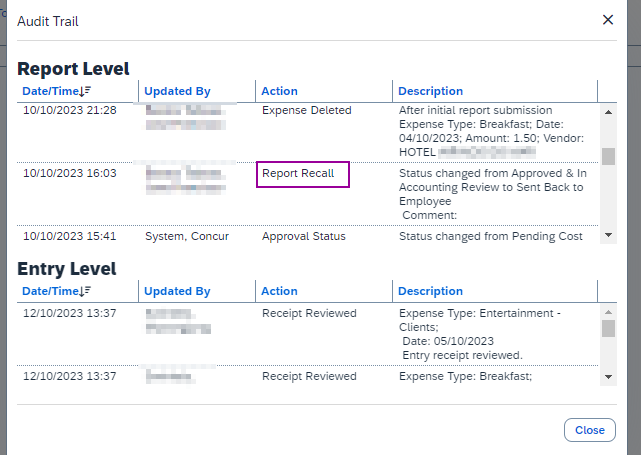
Task: Click 'Entry receipt reviewed.' text
Action: [462, 355]
